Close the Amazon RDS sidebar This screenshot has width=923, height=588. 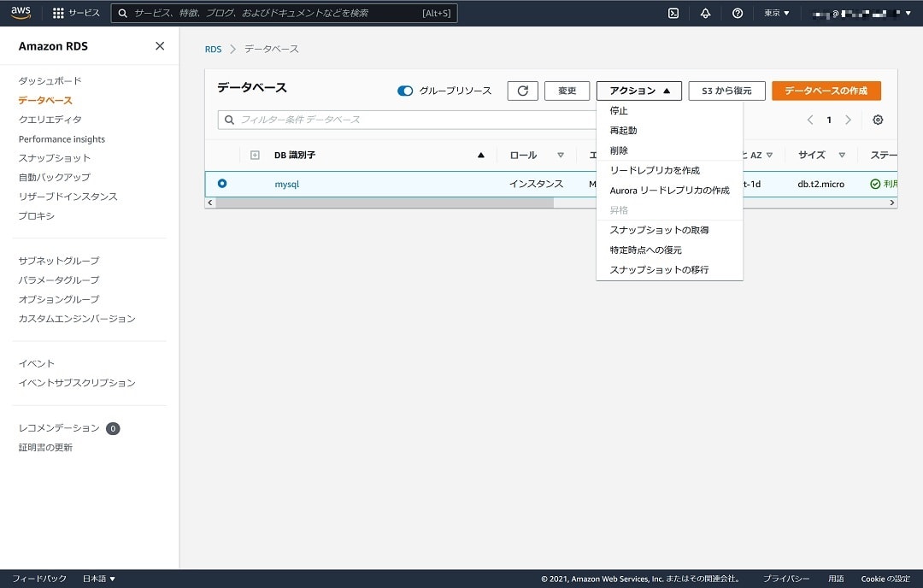[x=160, y=46]
